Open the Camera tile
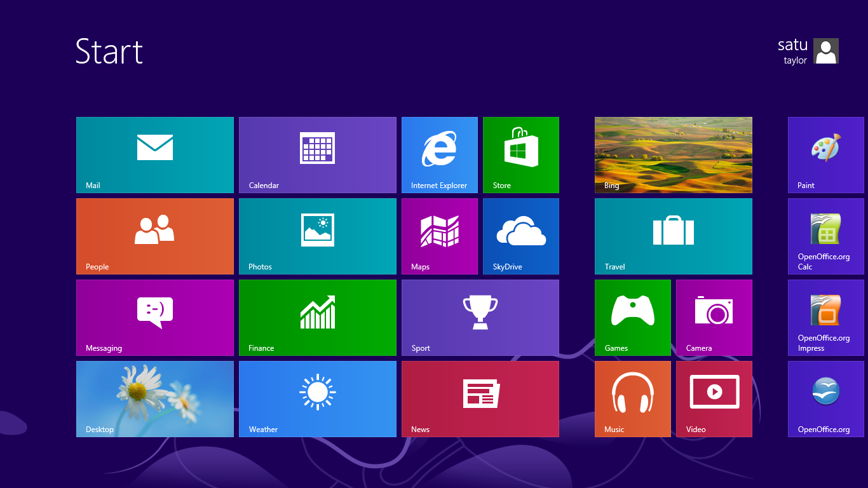 coord(714,318)
